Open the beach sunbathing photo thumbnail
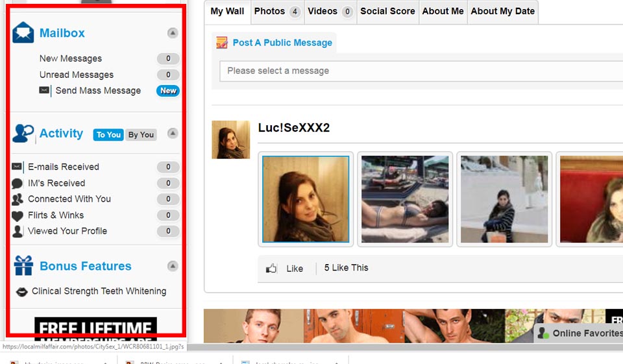Viewport: 623px width, 364px height. pos(405,199)
